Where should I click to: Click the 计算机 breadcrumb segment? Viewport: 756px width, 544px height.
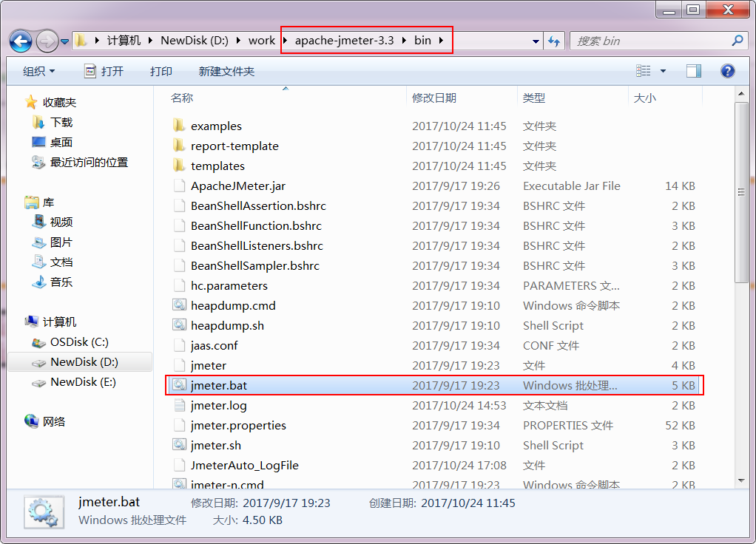click(x=124, y=41)
